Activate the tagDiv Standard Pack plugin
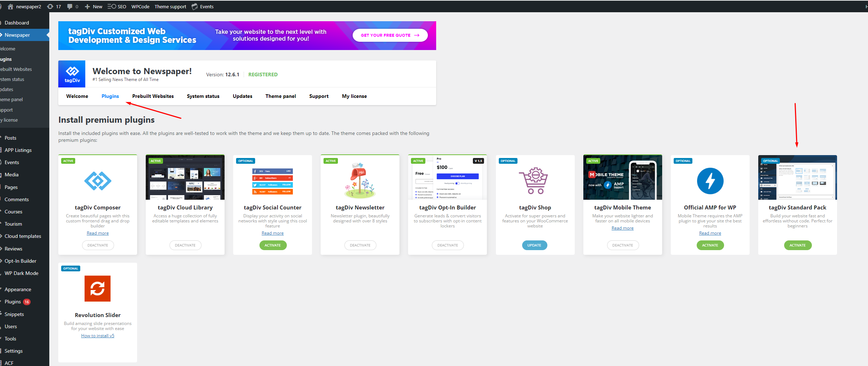Screen dimensions: 868x366 797,245
